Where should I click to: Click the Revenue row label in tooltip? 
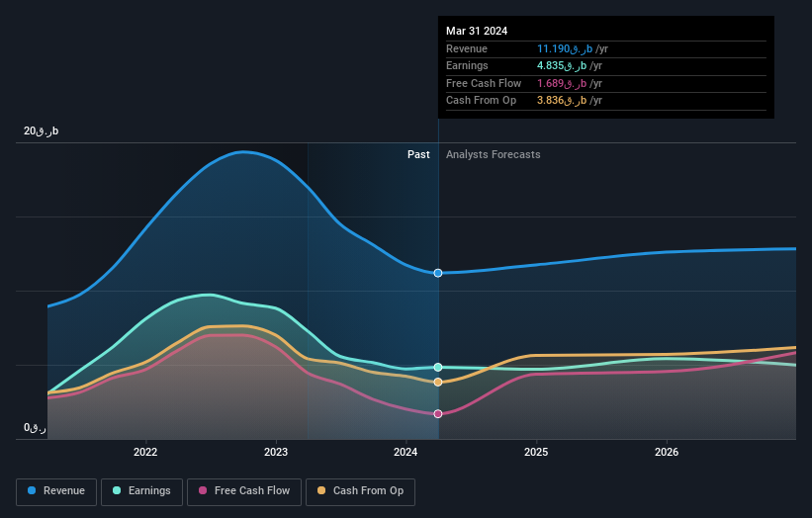[x=467, y=48]
